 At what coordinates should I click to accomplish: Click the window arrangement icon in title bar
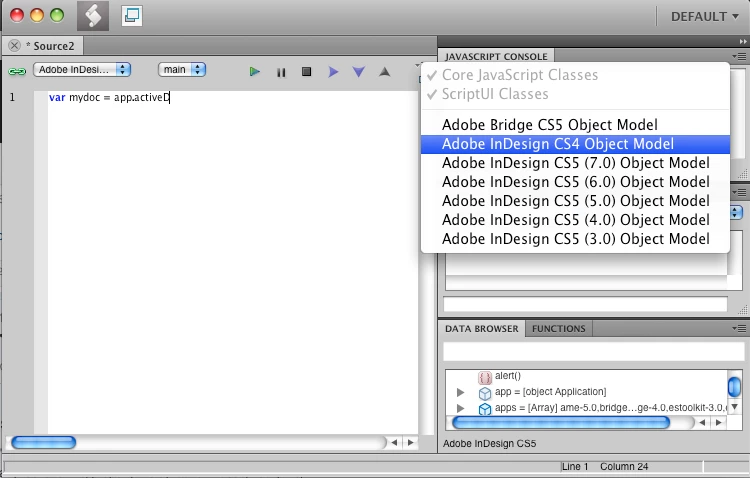[132, 16]
